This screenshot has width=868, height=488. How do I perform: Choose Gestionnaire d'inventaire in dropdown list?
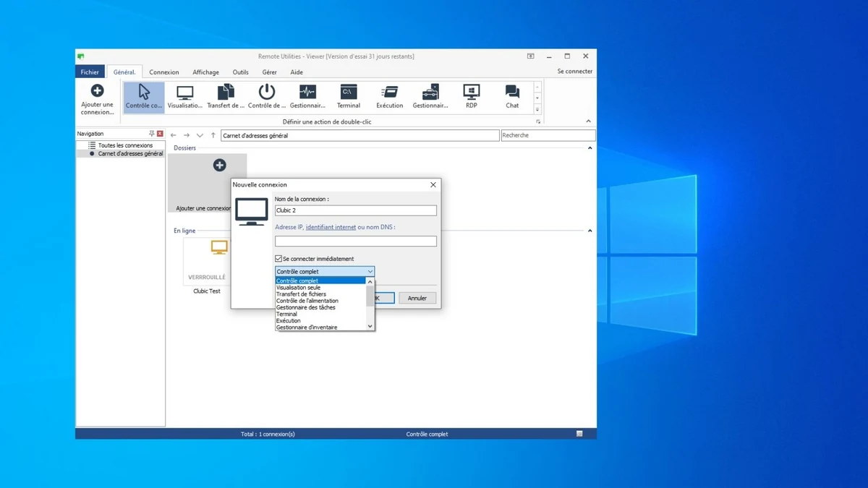(x=320, y=328)
